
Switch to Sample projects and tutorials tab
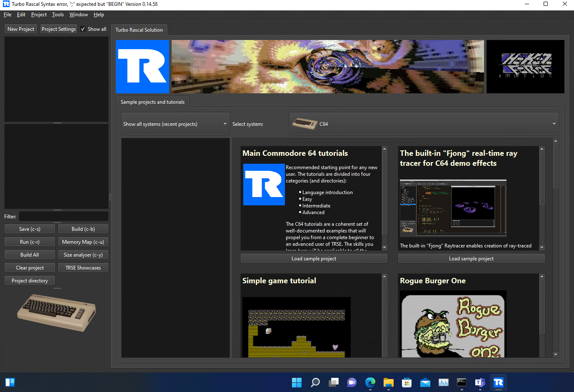[152, 102]
